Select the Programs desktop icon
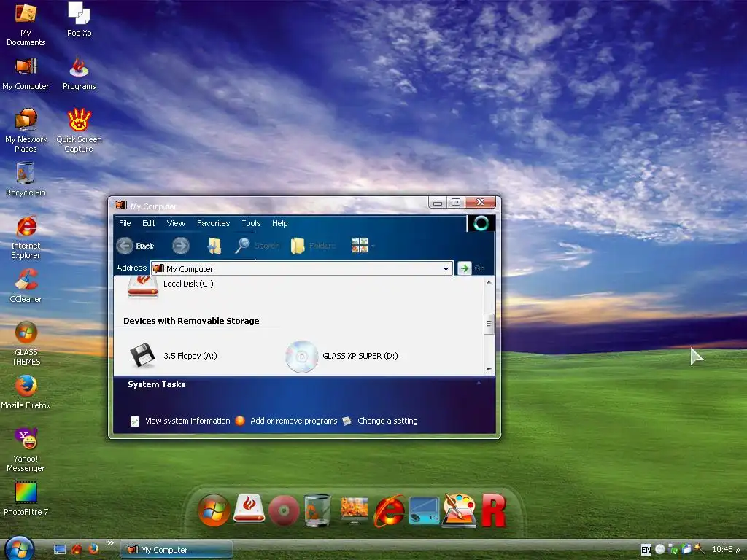This screenshot has width=747, height=560. tap(79, 74)
